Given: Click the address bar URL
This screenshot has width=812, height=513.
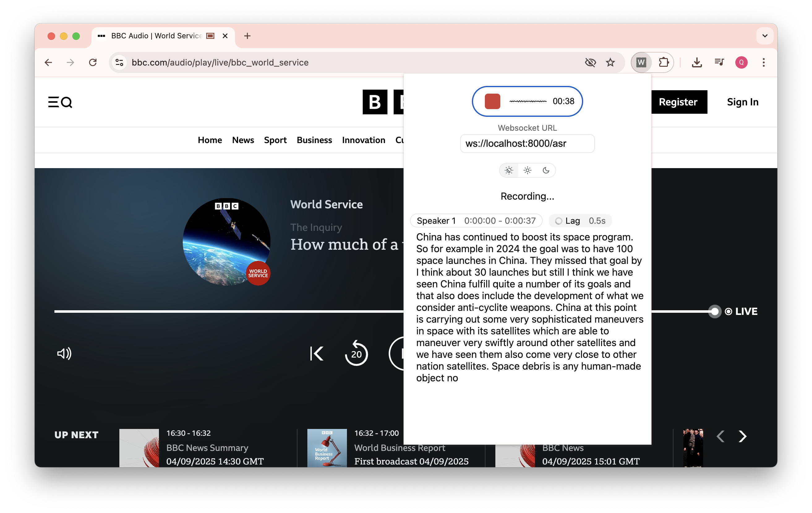Looking at the screenshot, I should pyautogui.click(x=220, y=62).
